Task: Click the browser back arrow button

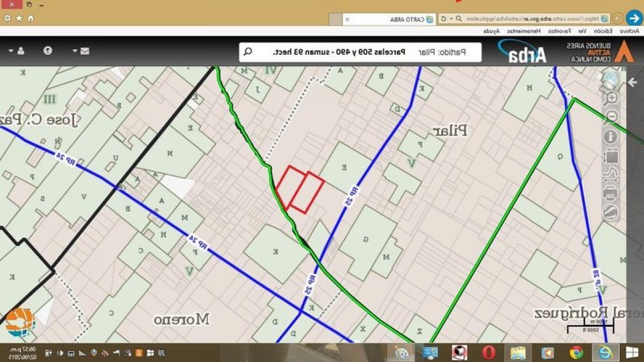Action: [x=634, y=18]
